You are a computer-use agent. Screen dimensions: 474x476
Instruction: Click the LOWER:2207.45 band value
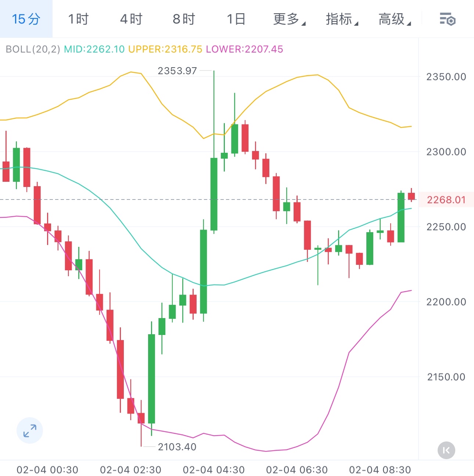tap(244, 49)
